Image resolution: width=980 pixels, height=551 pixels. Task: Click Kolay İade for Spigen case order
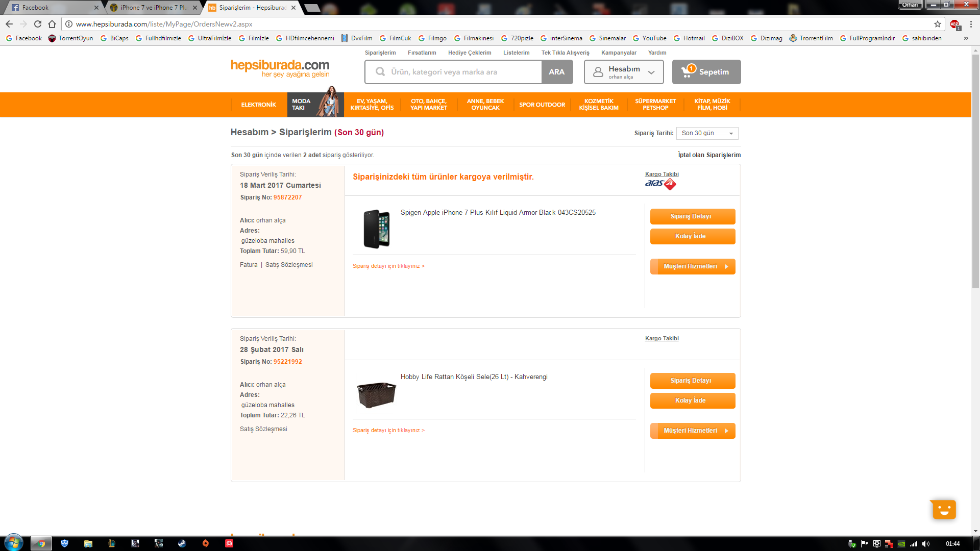tap(693, 236)
